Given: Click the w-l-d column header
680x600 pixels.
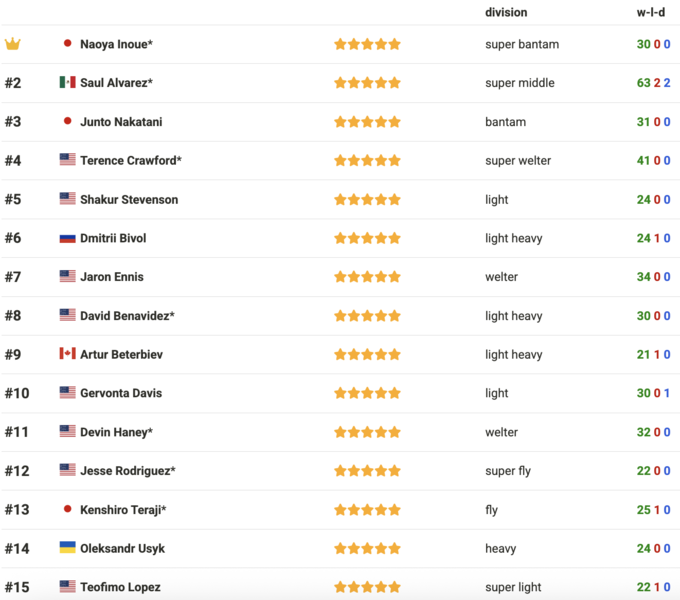Looking at the screenshot, I should 653,13.
